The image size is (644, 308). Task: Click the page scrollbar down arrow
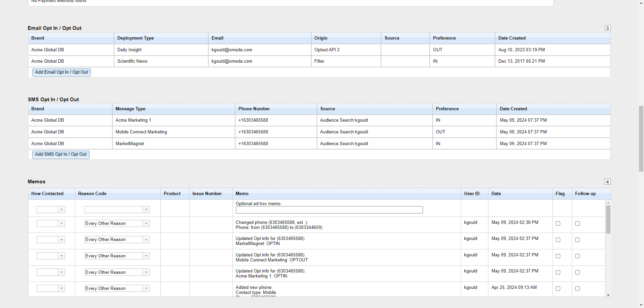641,305
